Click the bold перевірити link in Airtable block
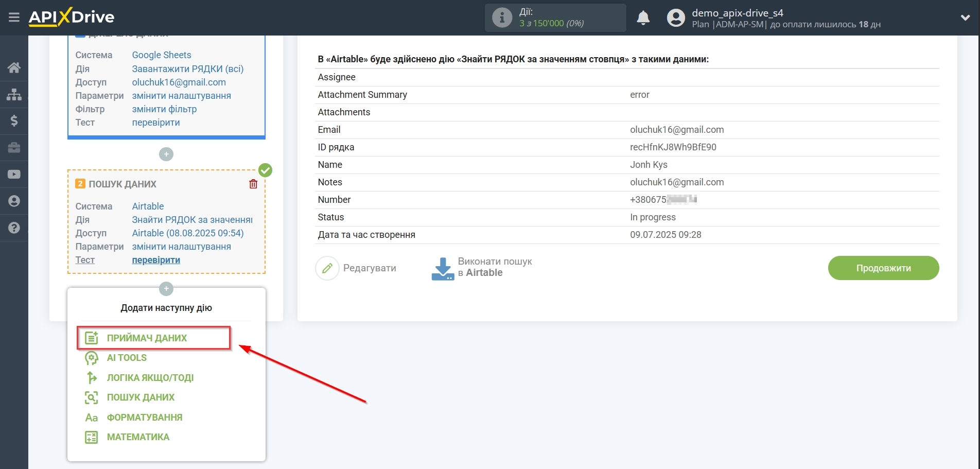 (156, 260)
